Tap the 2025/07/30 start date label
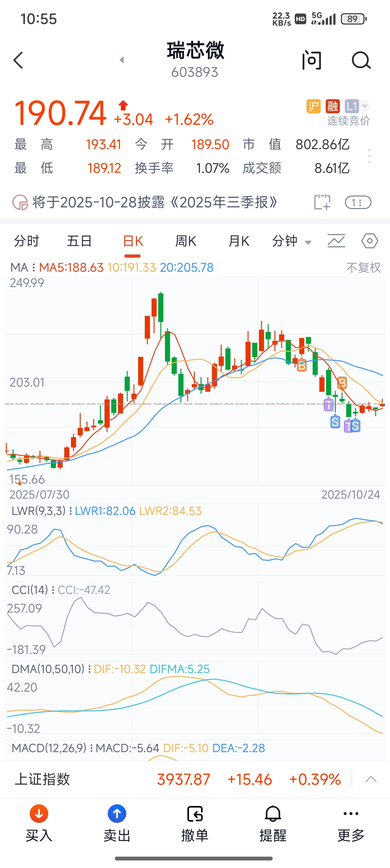This screenshot has height=868, width=390. tap(39, 495)
